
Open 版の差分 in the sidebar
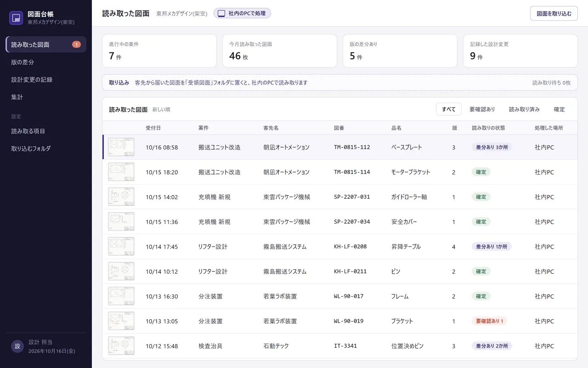46,62
